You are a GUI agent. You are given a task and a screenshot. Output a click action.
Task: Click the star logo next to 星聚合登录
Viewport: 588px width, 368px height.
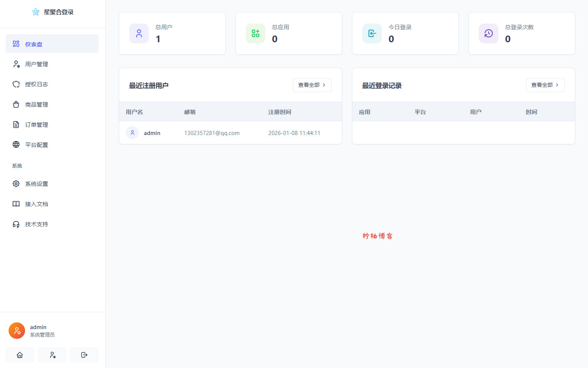[35, 12]
